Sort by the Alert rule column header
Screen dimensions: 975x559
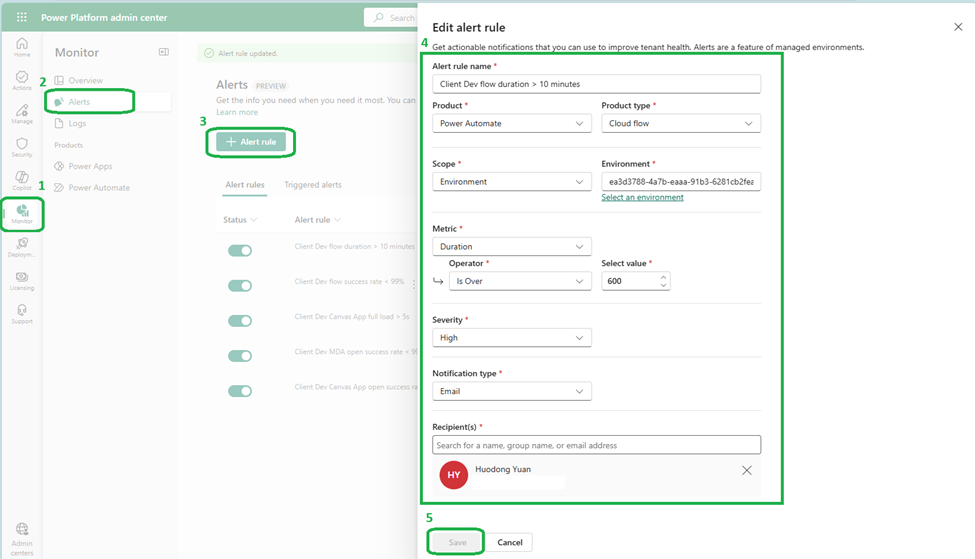(x=318, y=219)
